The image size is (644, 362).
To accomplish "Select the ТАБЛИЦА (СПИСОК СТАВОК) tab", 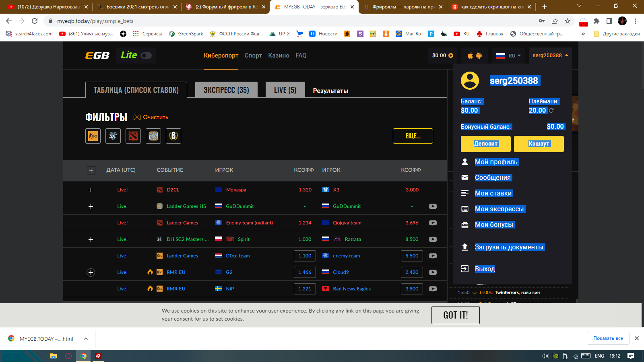I will point(136,90).
